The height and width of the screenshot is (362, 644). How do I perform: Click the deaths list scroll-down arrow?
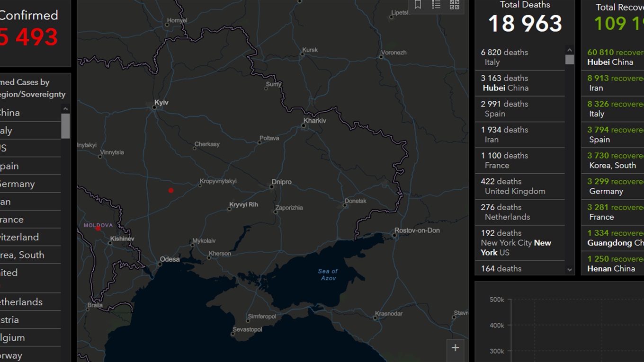tap(570, 270)
